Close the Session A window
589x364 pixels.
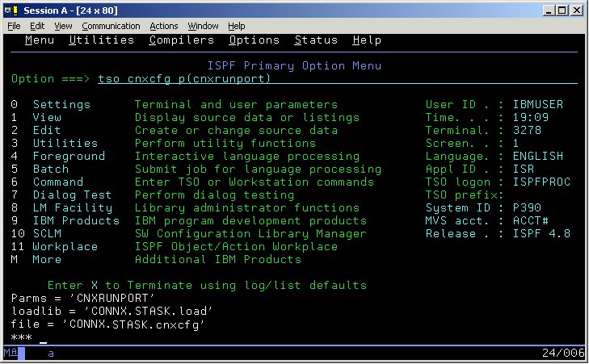pos(575,10)
